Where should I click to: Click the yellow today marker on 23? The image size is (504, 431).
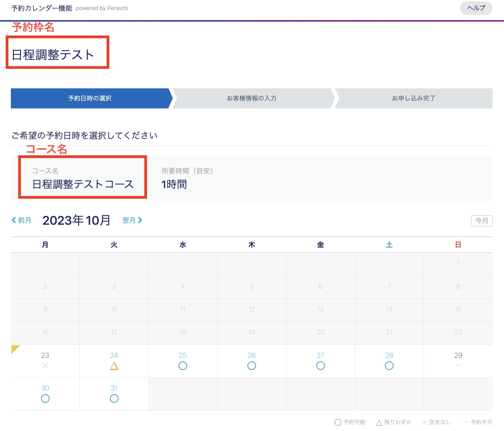tap(15, 349)
